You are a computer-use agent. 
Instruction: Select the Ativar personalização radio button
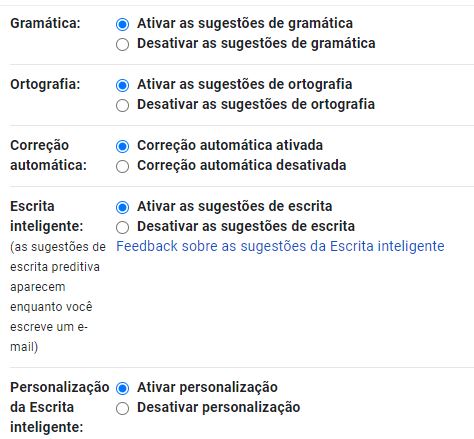point(122,388)
